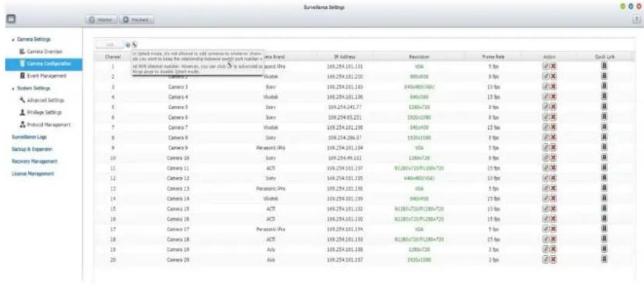Open the quick link for Camera 20
Screen dimensions: 644x284
(x=605, y=259)
